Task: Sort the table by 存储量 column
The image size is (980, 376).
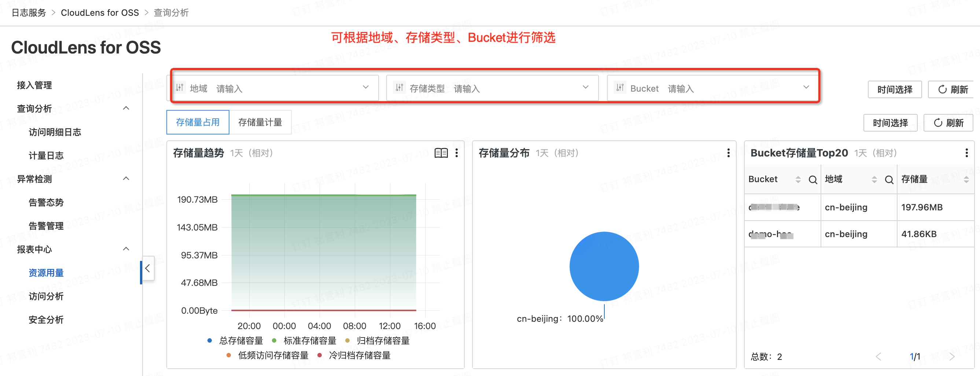Action: coord(966,179)
